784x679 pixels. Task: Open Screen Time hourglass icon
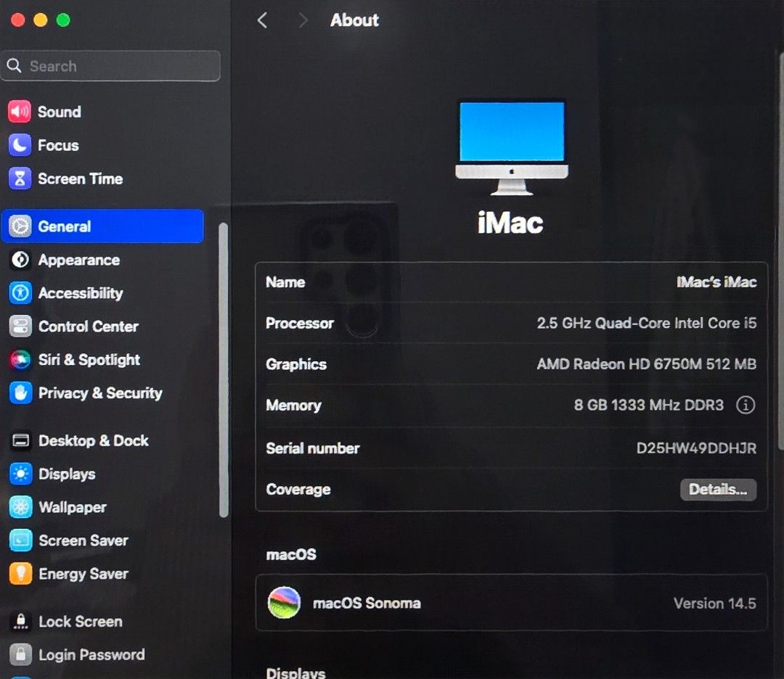click(20, 178)
